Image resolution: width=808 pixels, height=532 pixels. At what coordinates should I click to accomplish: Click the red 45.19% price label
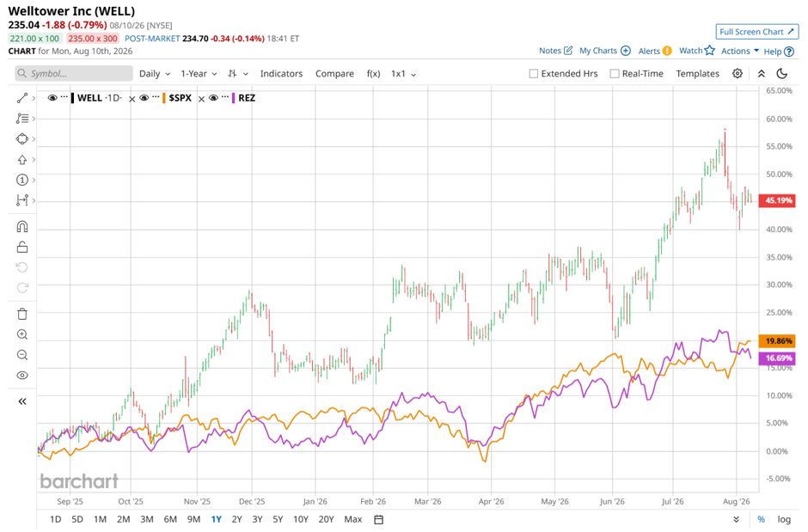pos(778,200)
